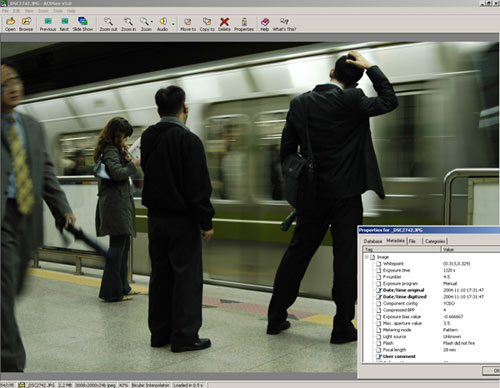Screen dimensions: 500x388
Task: Open a file with the Open toolbar icon
Action: pos(10,24)
